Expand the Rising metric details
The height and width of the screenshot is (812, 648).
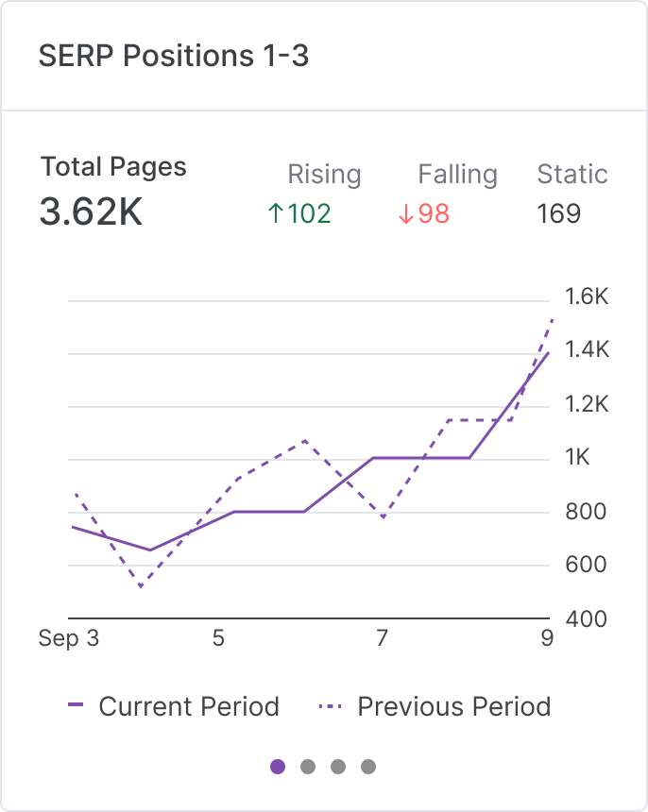pos(325,175)
